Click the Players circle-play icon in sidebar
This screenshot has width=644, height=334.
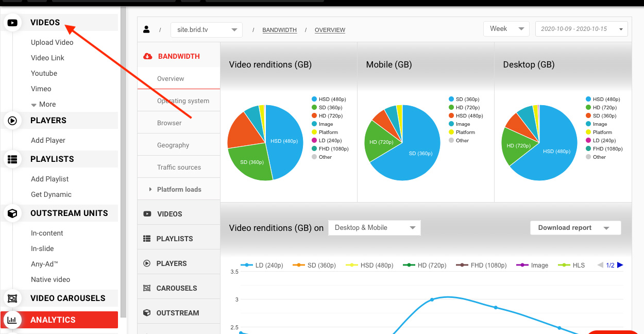[x=12, y=121]
